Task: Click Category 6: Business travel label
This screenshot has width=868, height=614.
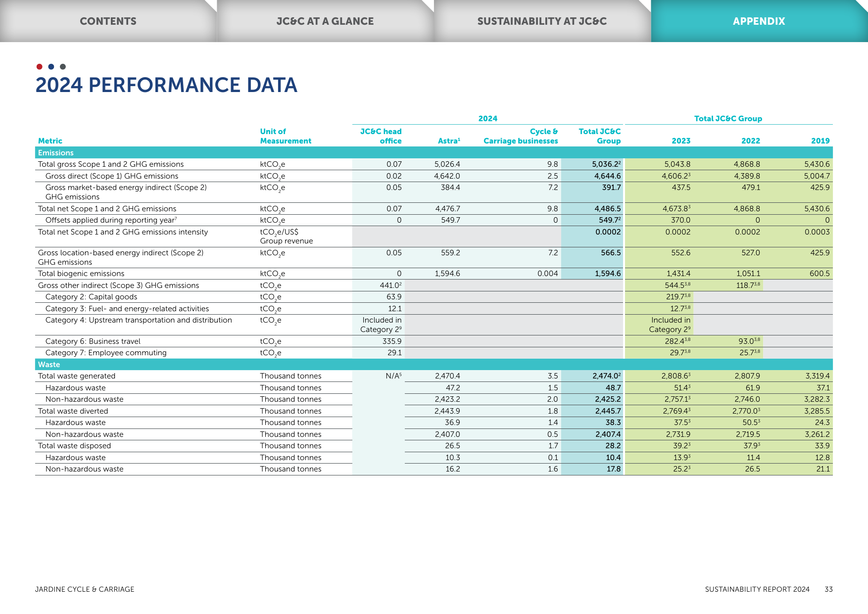Action: (x=93, y=341)
